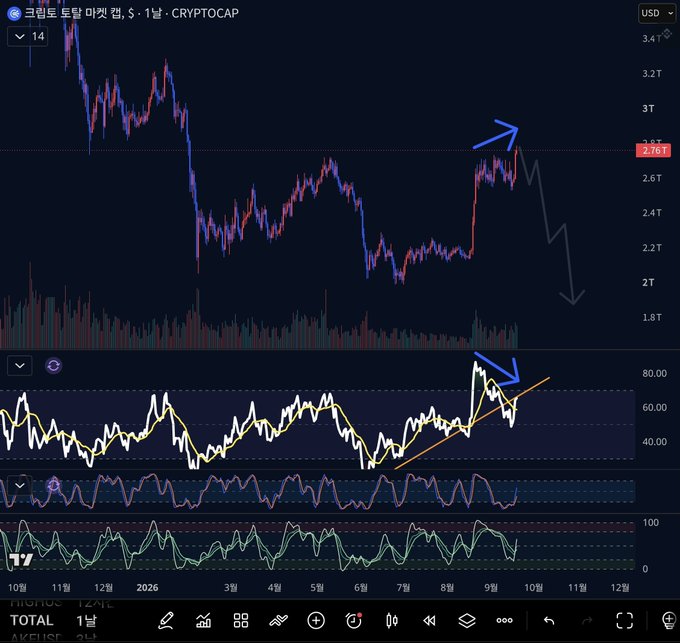Click the 80.00 label on RSI scale
The height and width of the screenshot is (643, 680).
coord(654,373)
